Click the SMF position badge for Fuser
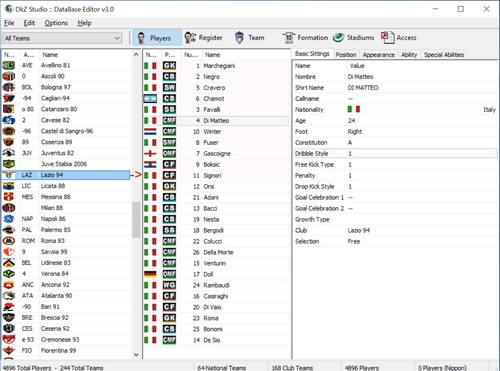Screen dimensions: 500x371 coord(169,143)
